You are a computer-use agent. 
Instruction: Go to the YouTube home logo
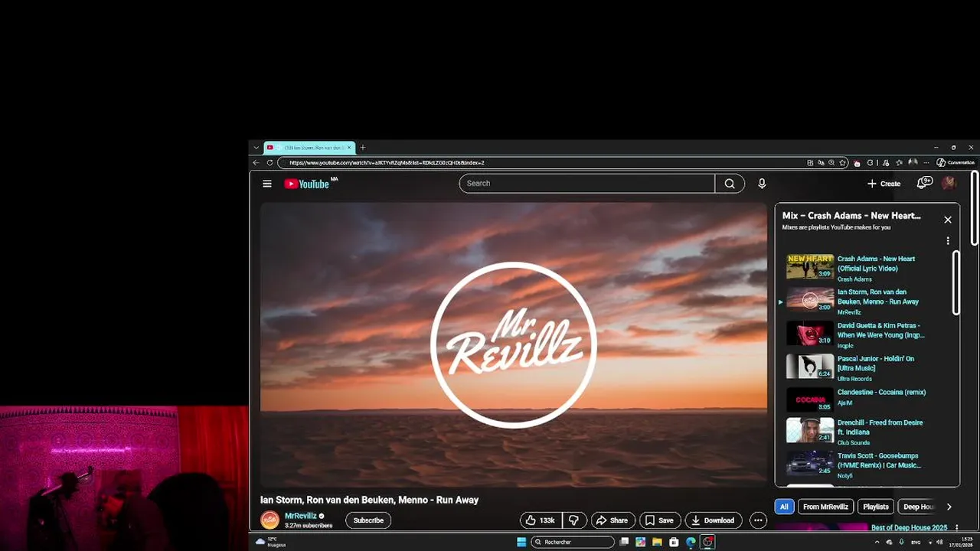tap(307, 184)
